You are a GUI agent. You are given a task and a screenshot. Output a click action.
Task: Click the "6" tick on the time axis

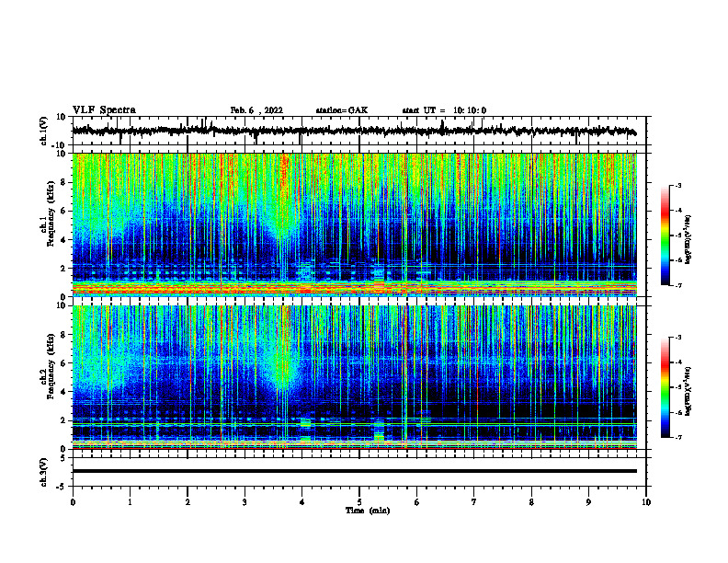pos(417,502)
